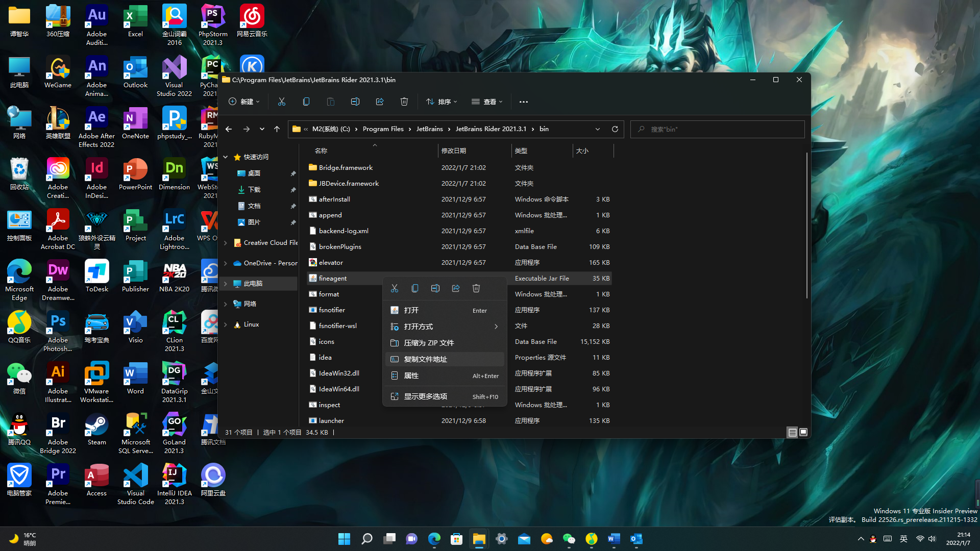Click the file list vertical scrollbar
The height and width of the screenshot is (551, 980).
pyautogui.click(x=806, y=224)
